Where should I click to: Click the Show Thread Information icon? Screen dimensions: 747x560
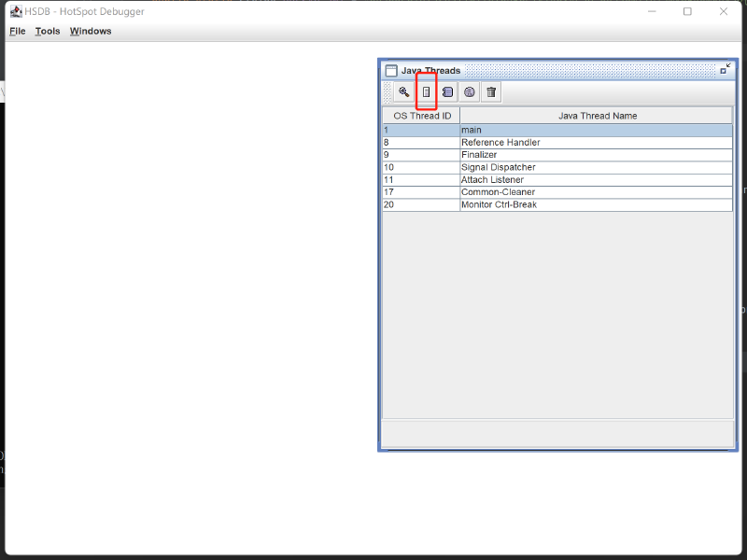470,92
